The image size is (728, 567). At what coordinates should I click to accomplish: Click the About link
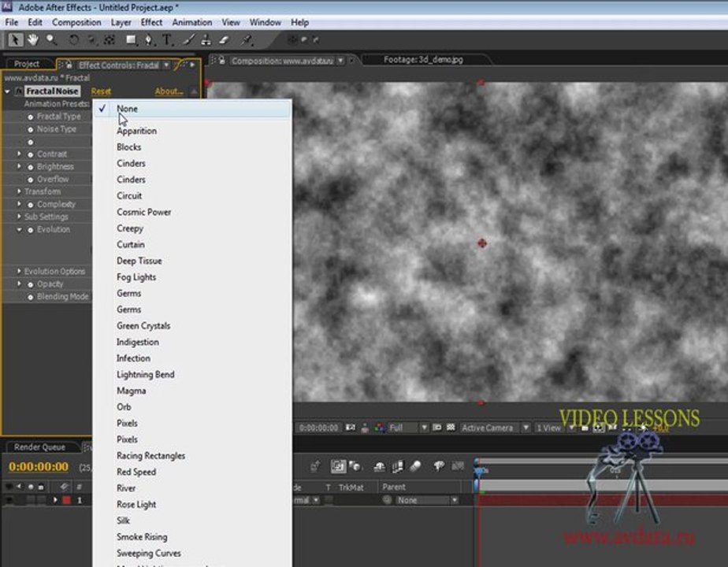169,91
